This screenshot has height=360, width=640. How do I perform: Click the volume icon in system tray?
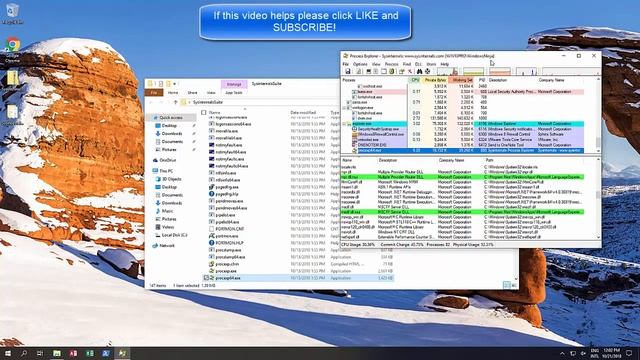click(583, 353)
